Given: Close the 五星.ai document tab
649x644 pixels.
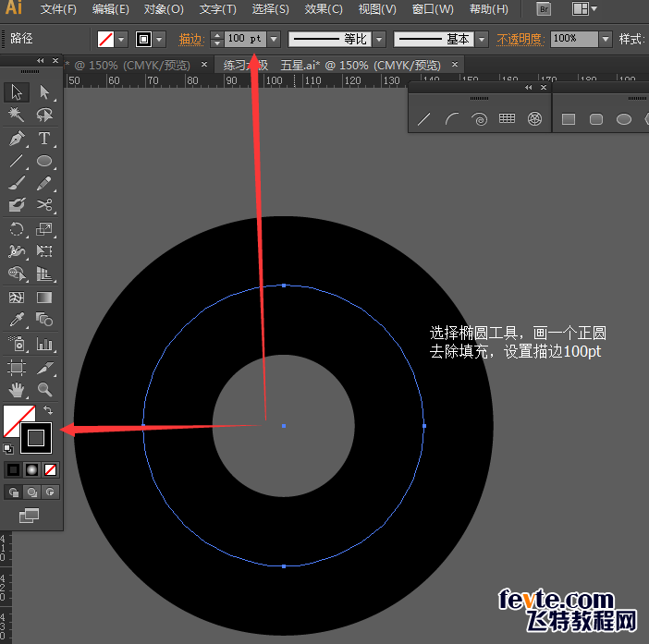Looking at the screenshot, I should tap(455, 65).
